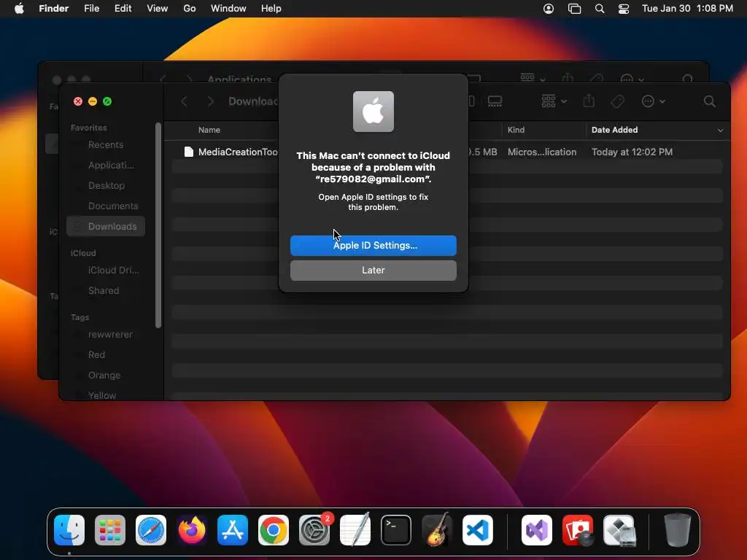Open the View menu
Viewport: 747px width, 560px height.
(158, 9)
